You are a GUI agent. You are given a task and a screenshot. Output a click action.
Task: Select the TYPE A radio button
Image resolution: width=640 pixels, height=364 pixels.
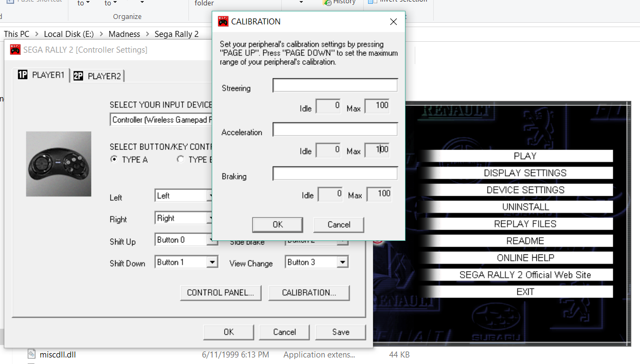(114, 159)
